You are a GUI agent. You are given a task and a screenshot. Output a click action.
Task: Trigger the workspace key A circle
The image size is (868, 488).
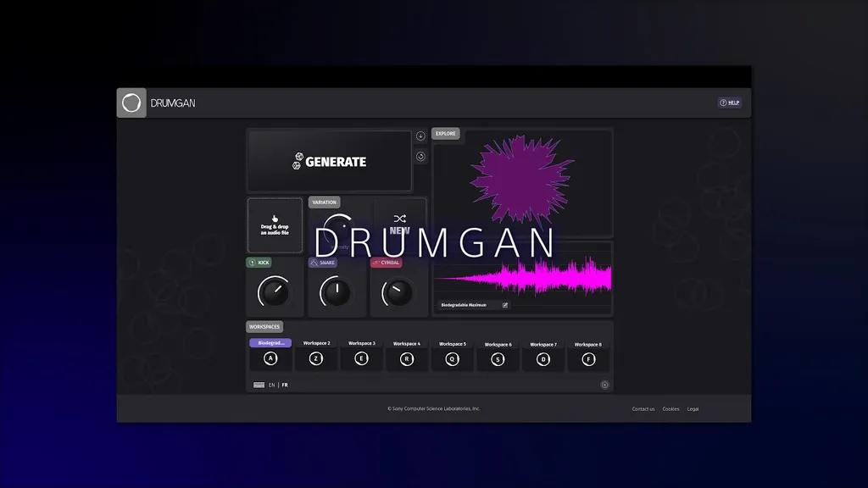pyautogui.click(x=270, y=359)
